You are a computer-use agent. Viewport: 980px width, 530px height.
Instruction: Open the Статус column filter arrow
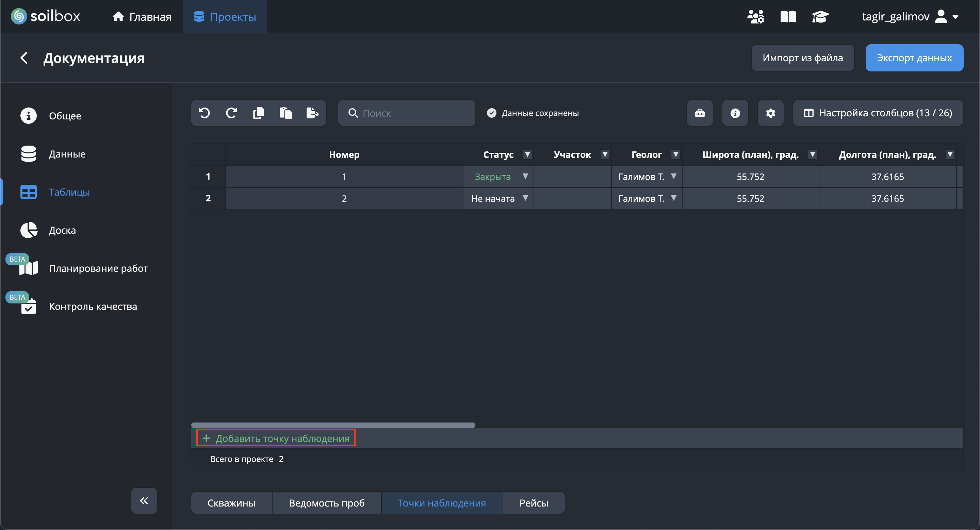[527, 154]
